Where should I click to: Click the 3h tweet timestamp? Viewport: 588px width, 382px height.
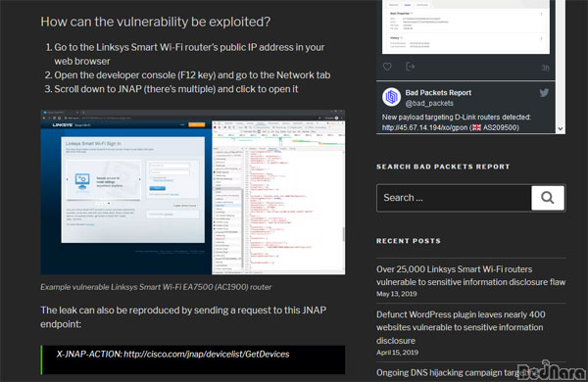point(545,68)
